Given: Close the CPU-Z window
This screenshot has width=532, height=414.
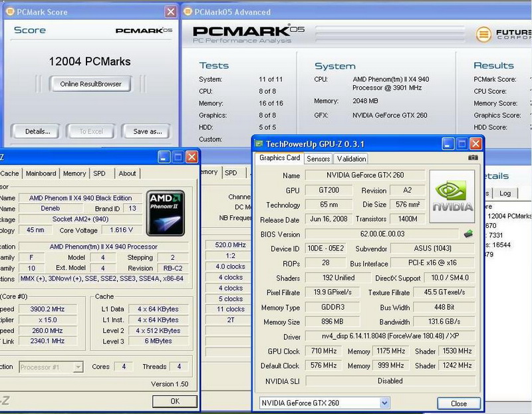Looking at the screenshot, I should pyautogui.click(x=192, y=157).
